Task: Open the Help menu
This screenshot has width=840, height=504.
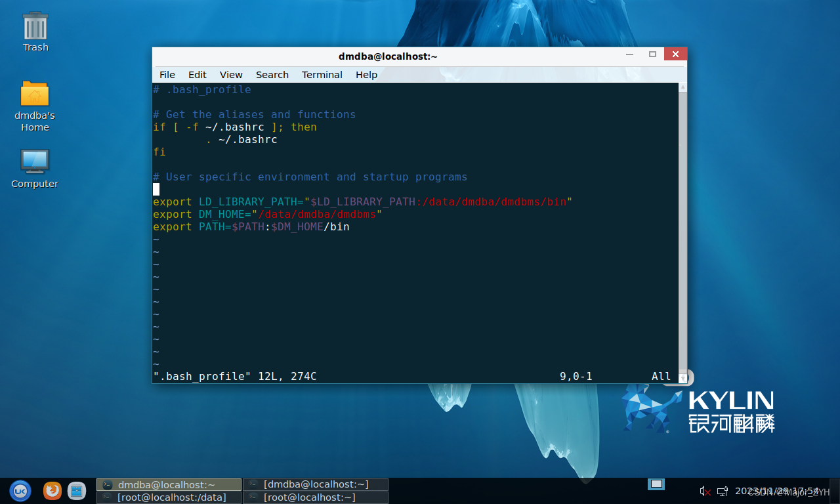Action: [366, 75]
